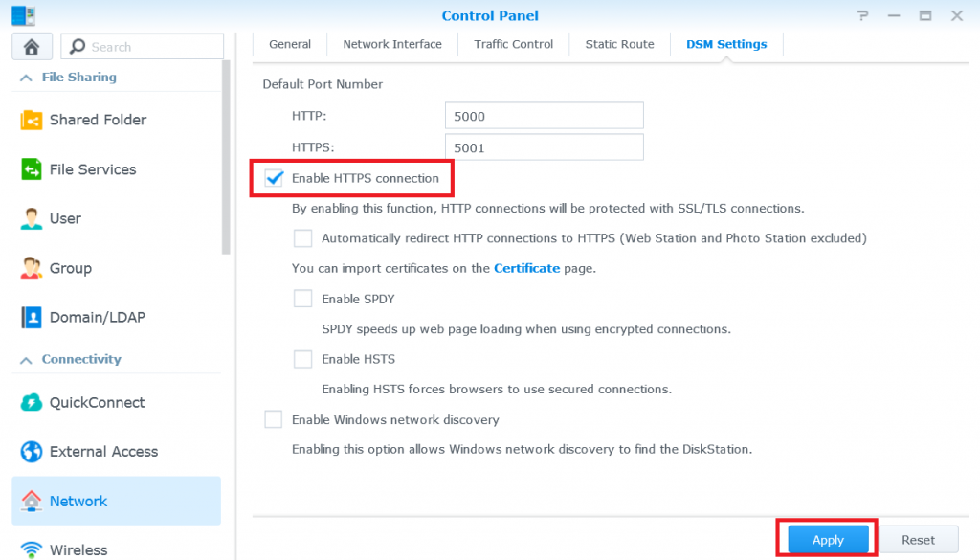Viewport: 980px width, 560px height.
Task: Enable the SPDY checkbox
Action: pos(303,299)
